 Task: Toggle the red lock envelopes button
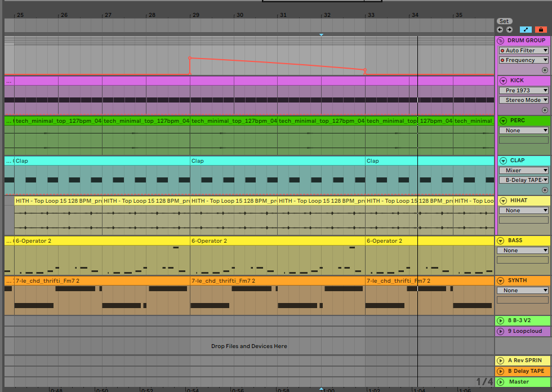tap(541, 29)
